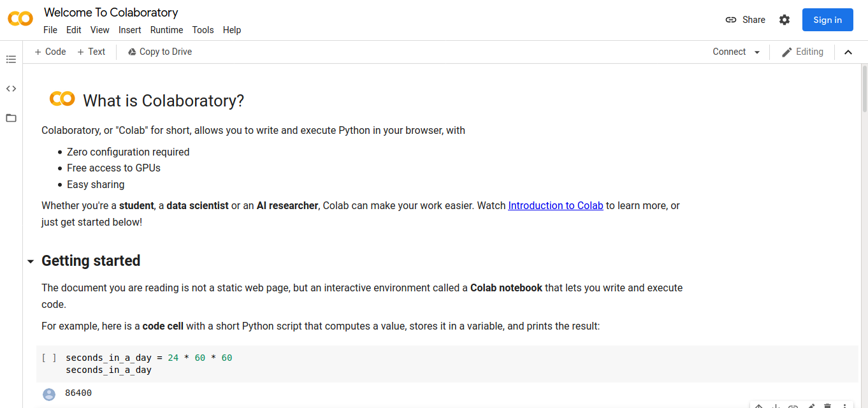This screenshot has width=868, height=408.
Task: Open the Help menu
Action: [x=232, y=30]
